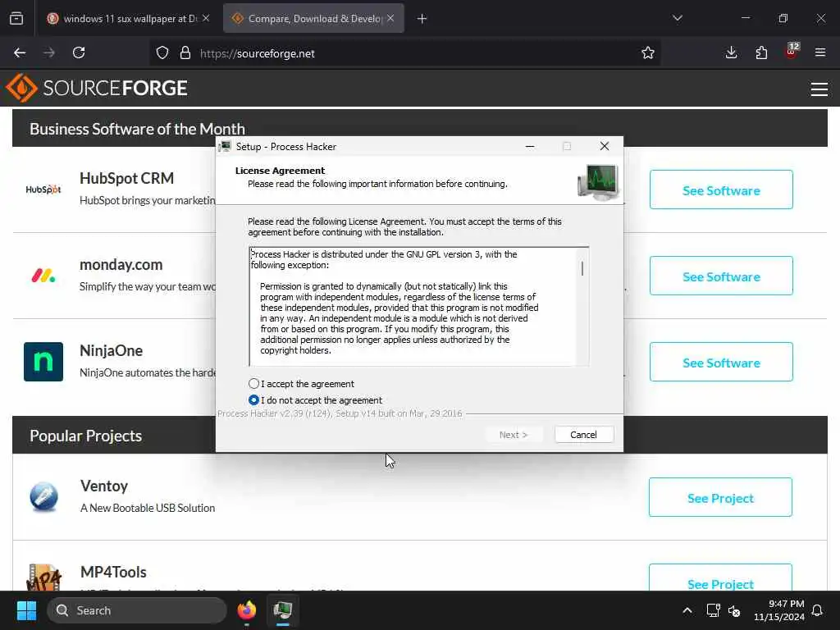The width and height of the screenshot is (840, 630).
Task: Click the Ventoy project icon
Action: 44,496
